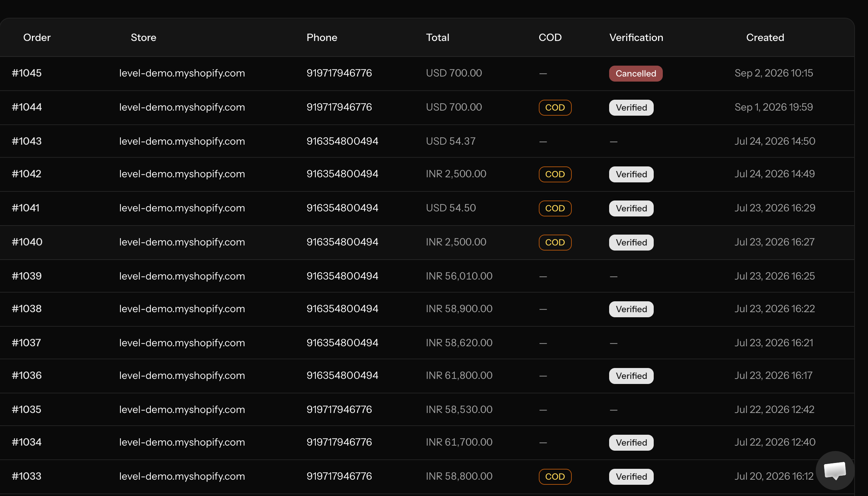868x496 pixels.
Task: Click the COD badge on order #1041
Action: click(555, 208)
